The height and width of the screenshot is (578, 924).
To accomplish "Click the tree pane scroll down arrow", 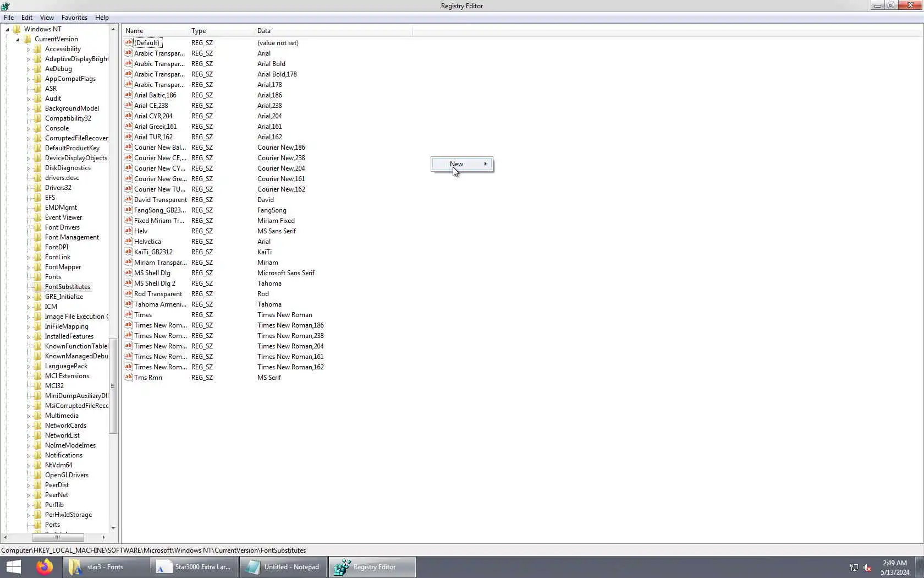I will [113, 528].
